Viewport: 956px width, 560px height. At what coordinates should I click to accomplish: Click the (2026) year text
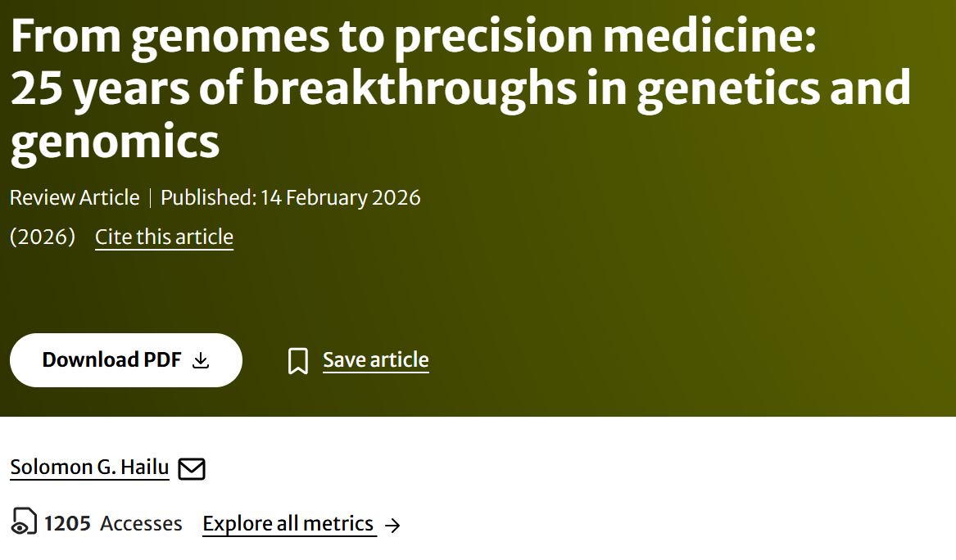(x=43, y=237)
